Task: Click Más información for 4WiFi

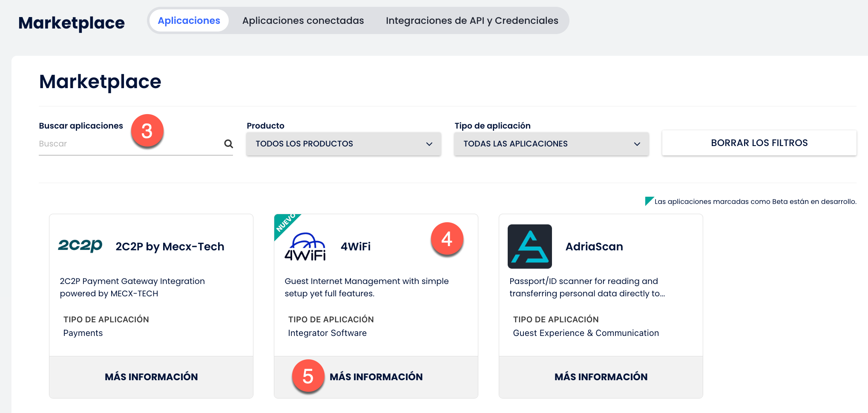Action: [x=376, y=377]
